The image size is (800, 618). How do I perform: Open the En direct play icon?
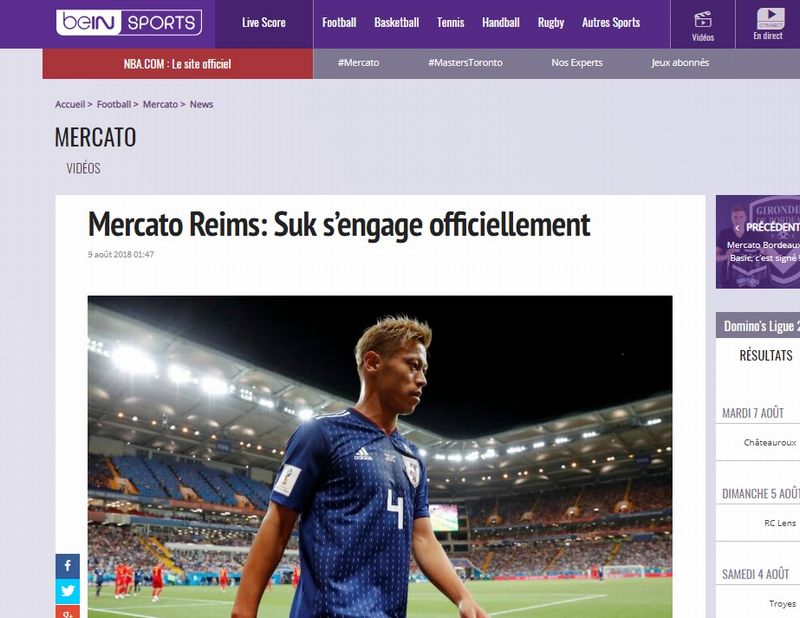click(770, 18)
